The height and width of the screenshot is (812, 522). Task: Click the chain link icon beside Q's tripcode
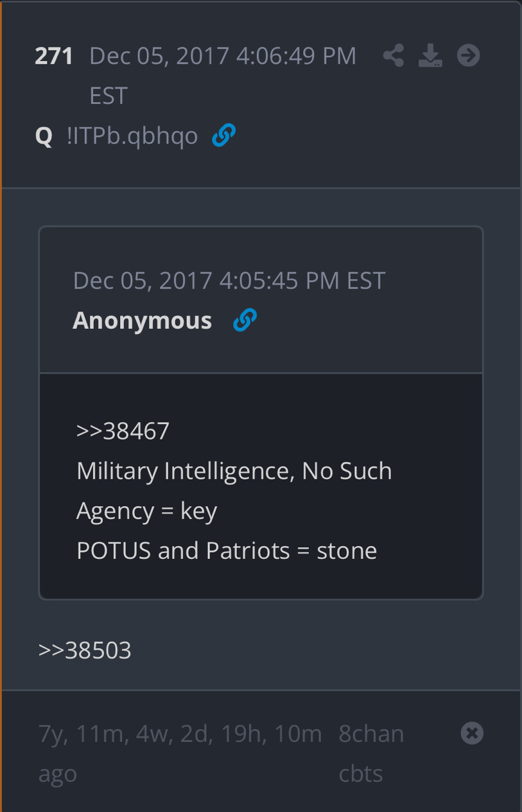pyautogui.click(x=223, y=136)
